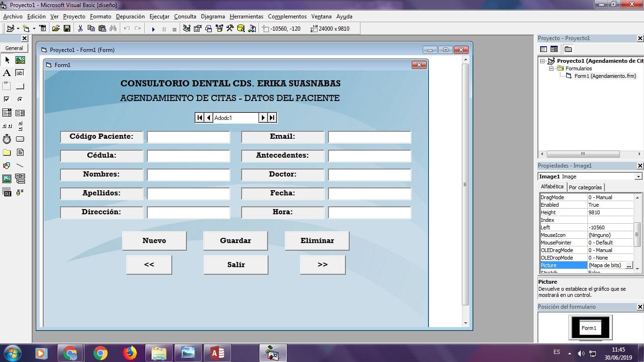The height and width of the screenshot is (362, 644).
Task: Save the project with the floppy disk icon
Action: pyautogui.click(x=67, y=29)
